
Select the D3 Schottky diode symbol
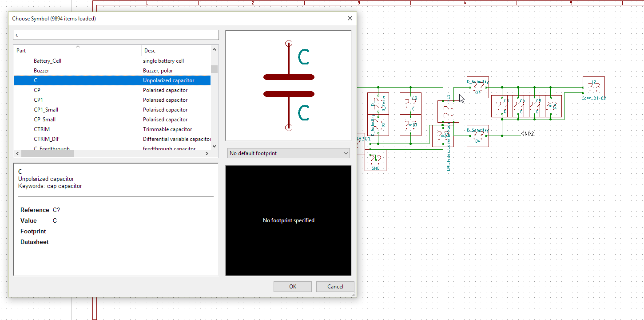click(x=477, y=87)
